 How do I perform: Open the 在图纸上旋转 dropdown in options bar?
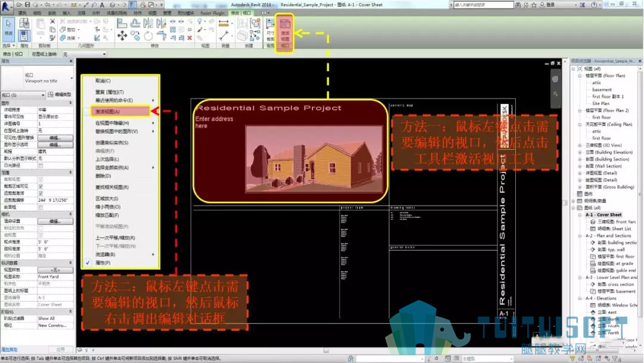[85, 54]
